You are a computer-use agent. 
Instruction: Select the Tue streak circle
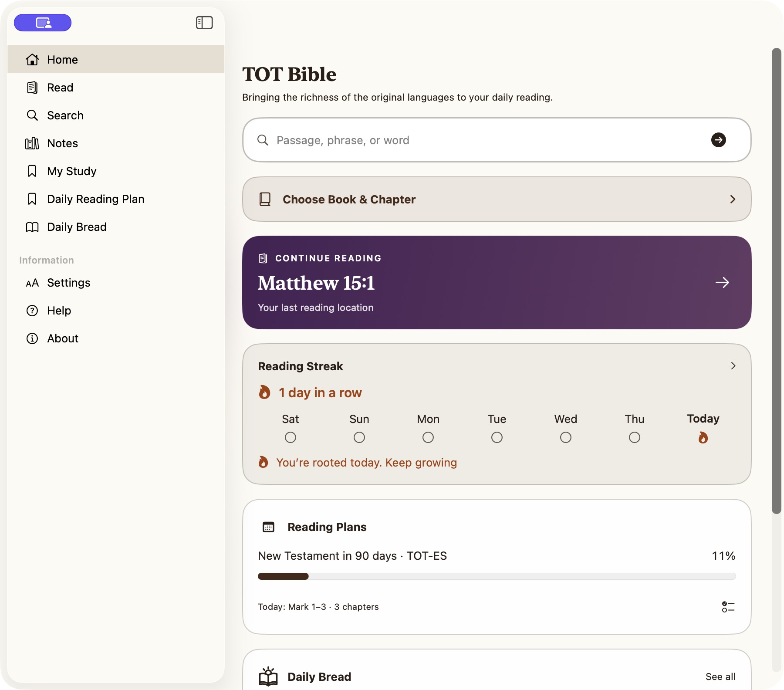coord(497,437)
